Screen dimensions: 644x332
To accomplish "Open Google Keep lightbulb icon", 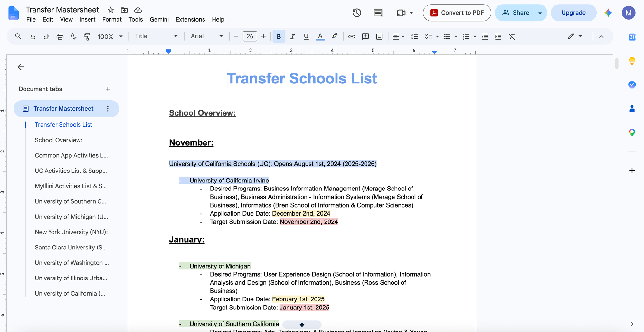I will [x=632, y=61].
